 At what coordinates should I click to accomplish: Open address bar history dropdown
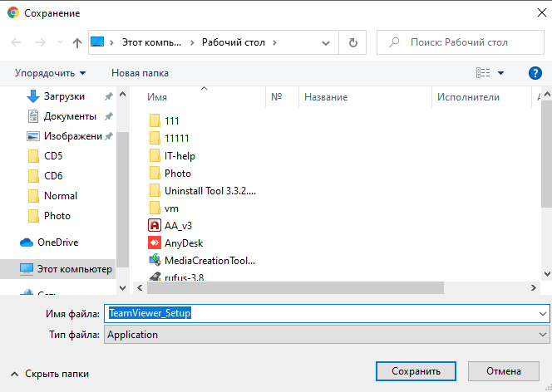point(326,43)
